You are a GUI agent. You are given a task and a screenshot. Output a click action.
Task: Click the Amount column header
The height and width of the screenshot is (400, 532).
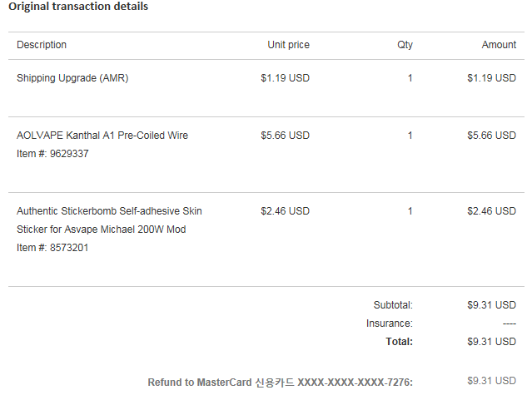(x=499, y=45)
